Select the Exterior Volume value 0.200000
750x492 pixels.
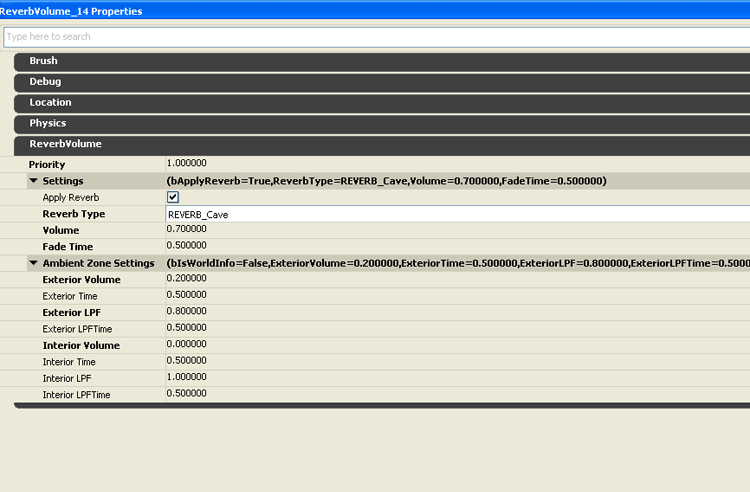[187, 278]
